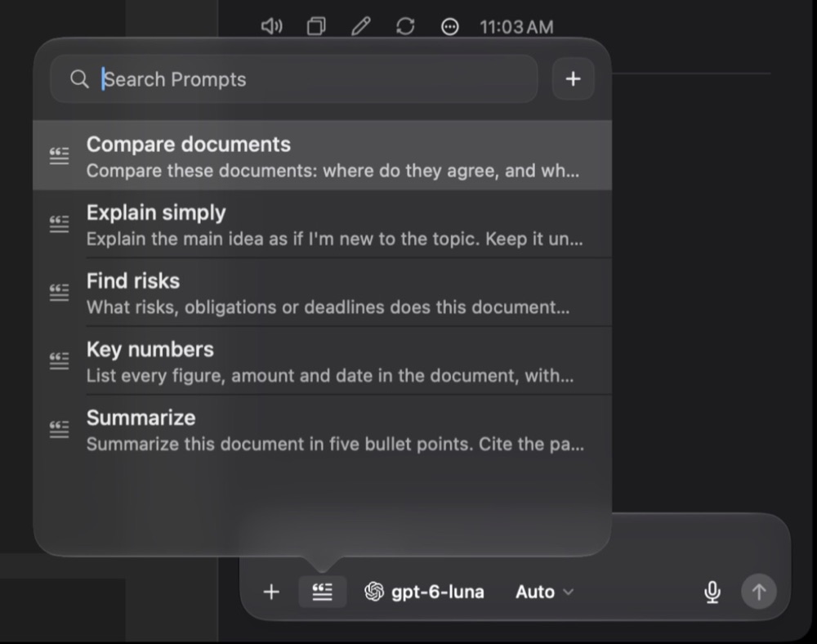
Task: Click 'List every figure, amount and date' description
Action: pos(230,375)
